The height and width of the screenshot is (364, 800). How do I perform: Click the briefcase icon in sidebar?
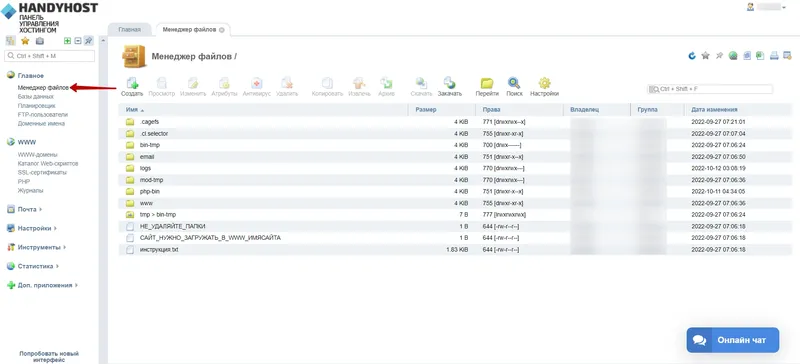40,41
